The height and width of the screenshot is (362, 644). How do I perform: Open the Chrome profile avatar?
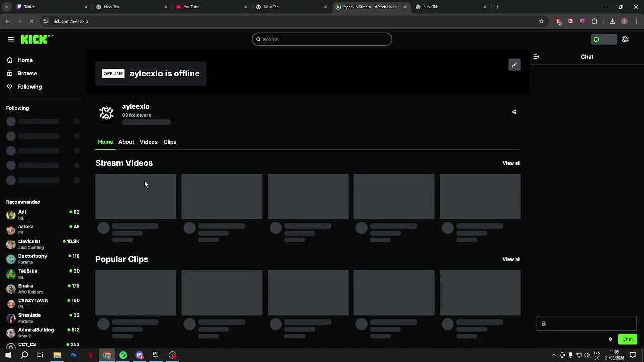point(624,21)
